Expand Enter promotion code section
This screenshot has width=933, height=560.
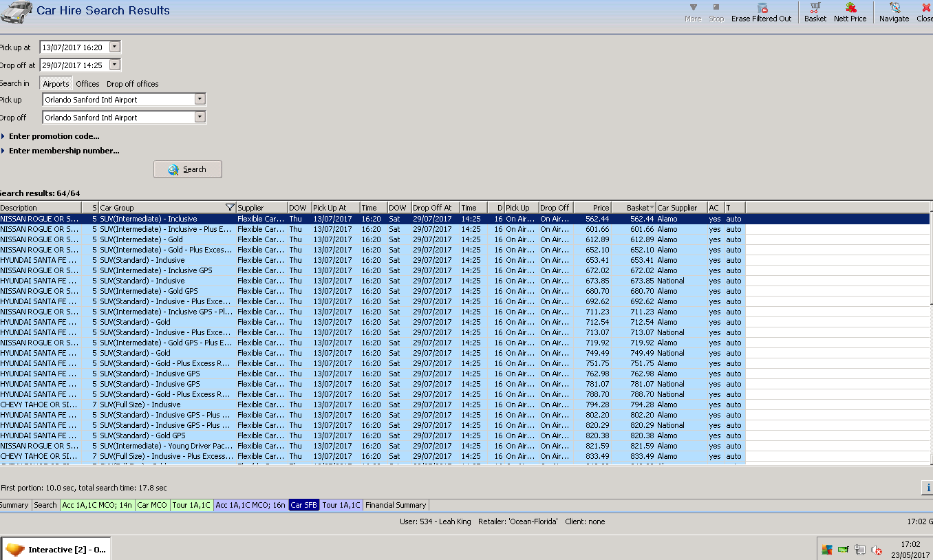point(54,136)
